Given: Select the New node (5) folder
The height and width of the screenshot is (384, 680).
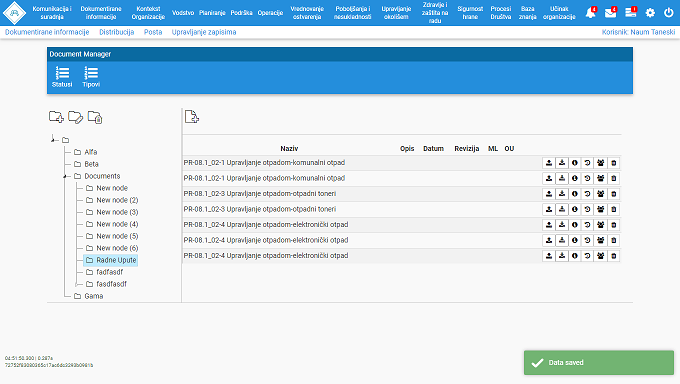Looking at the screenshot, I should pos(112,236).
